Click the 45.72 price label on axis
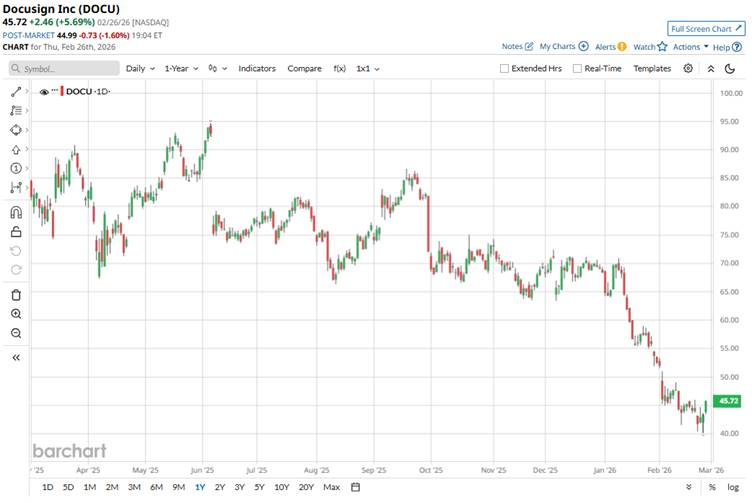 (728, 401)
